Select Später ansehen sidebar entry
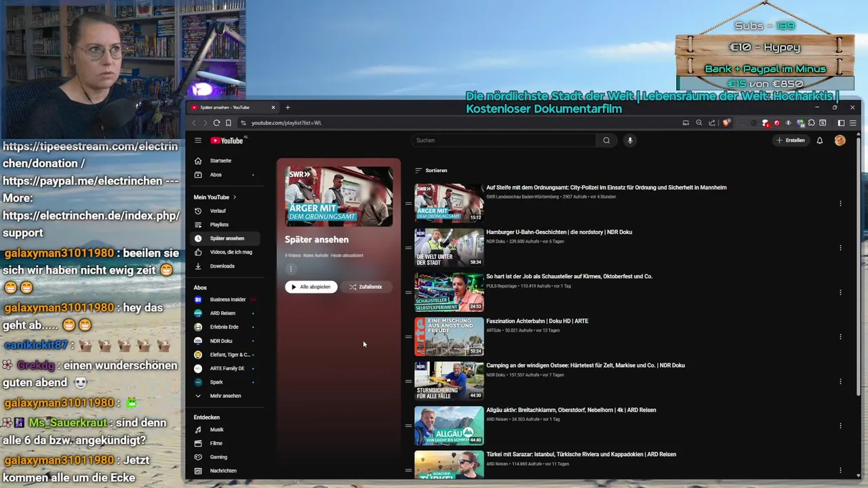Viewport: 868px width, 488px height. (225, 239)
